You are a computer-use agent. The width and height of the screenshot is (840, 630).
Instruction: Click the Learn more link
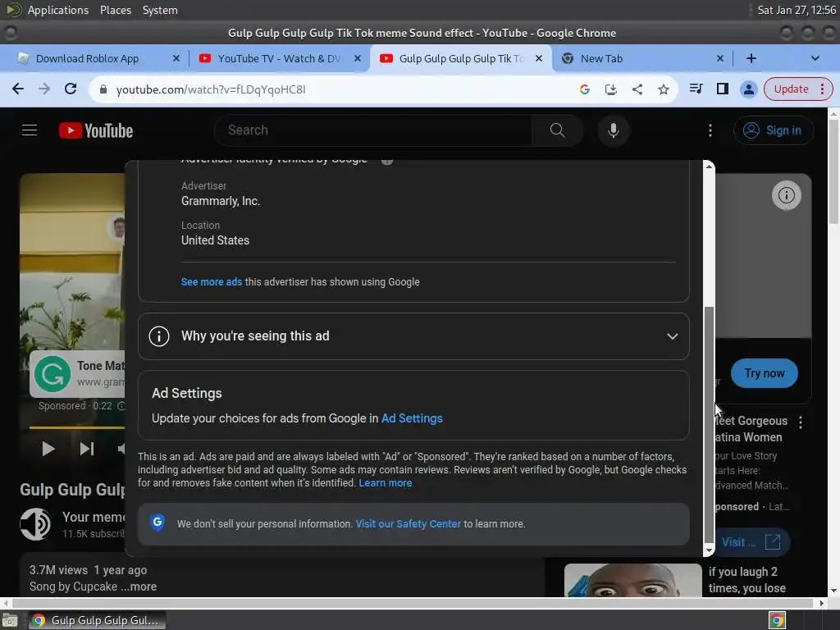[386, 483]
